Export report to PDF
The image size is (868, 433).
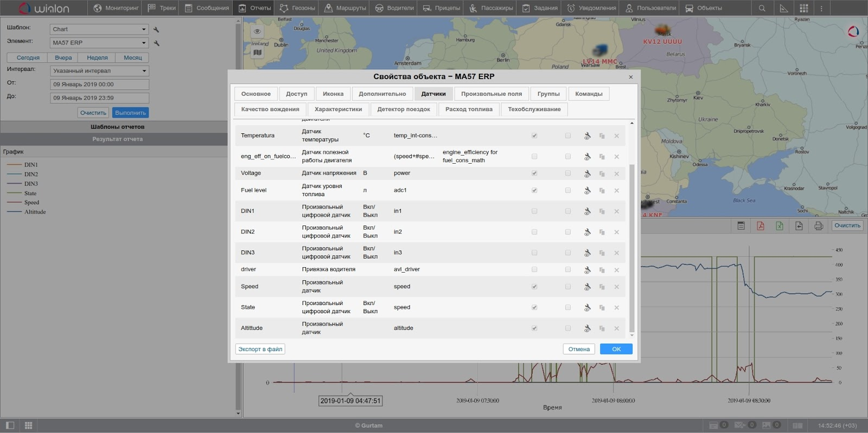[761, 226]
